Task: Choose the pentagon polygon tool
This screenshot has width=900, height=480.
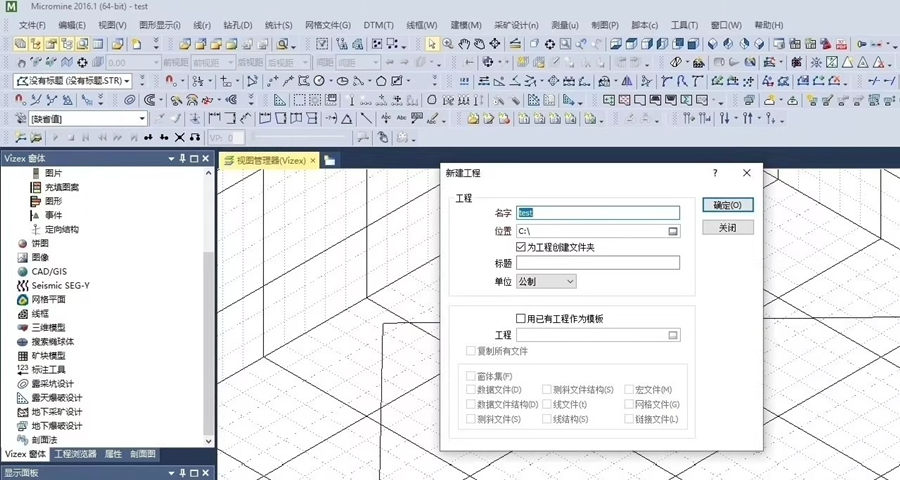Action: [x=381, y=81]
